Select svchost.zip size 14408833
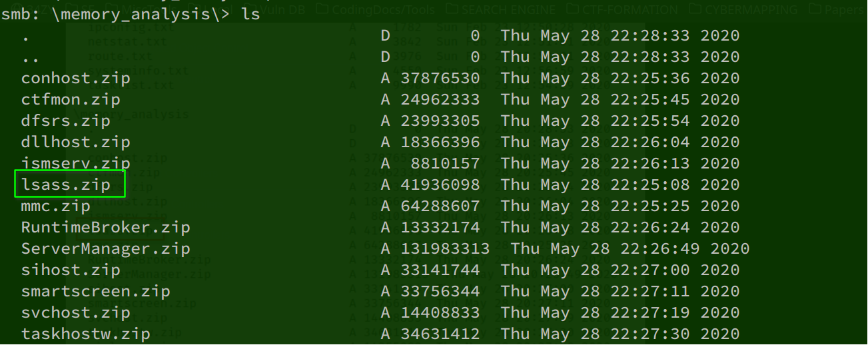 (440, 313)
